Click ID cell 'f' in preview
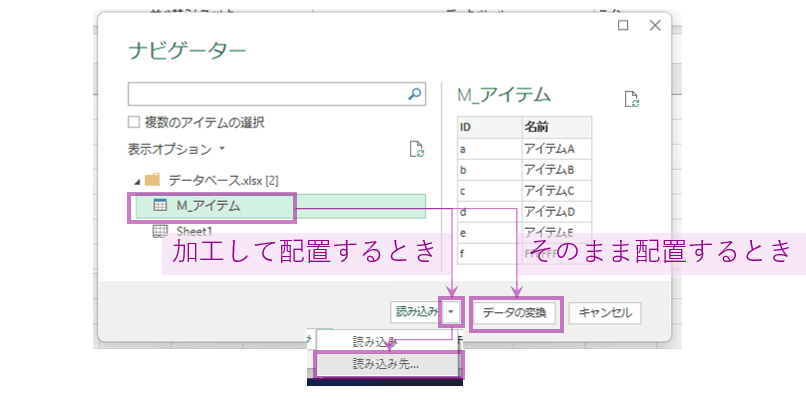This screenshot has width=806, height=415. coord(489,254)
